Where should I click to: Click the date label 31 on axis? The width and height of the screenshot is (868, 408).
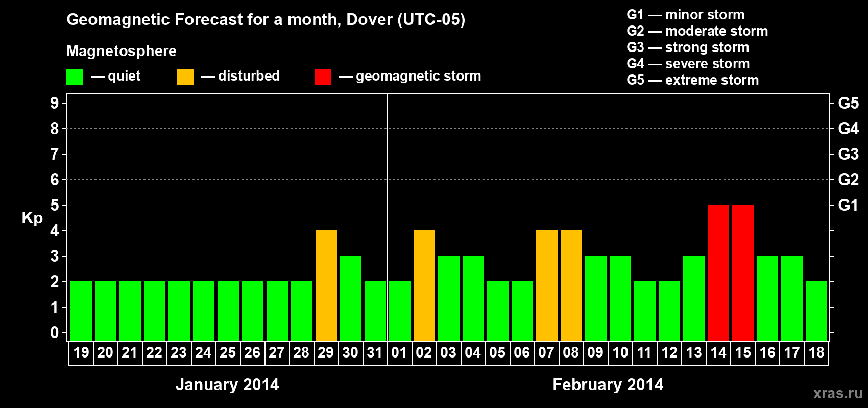click(x=375, y=352)
